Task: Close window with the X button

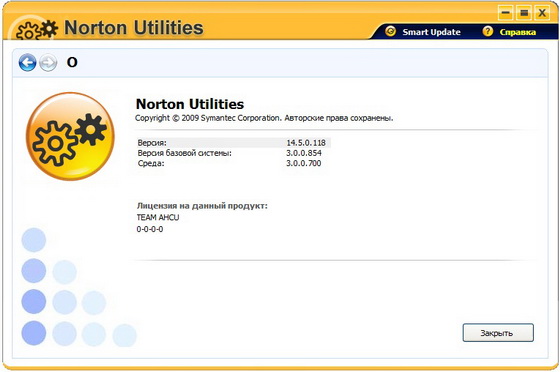Action: coord(542,13)
